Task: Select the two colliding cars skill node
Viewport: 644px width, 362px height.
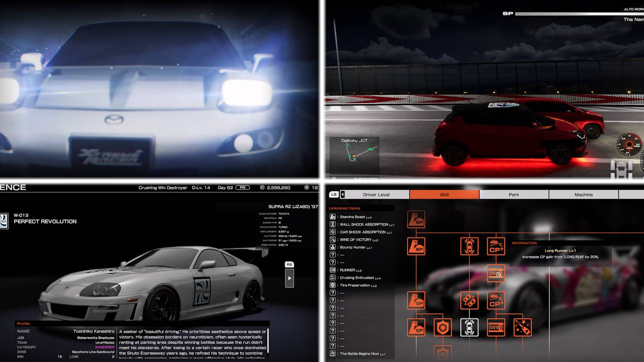Action: tap(469, 300)
